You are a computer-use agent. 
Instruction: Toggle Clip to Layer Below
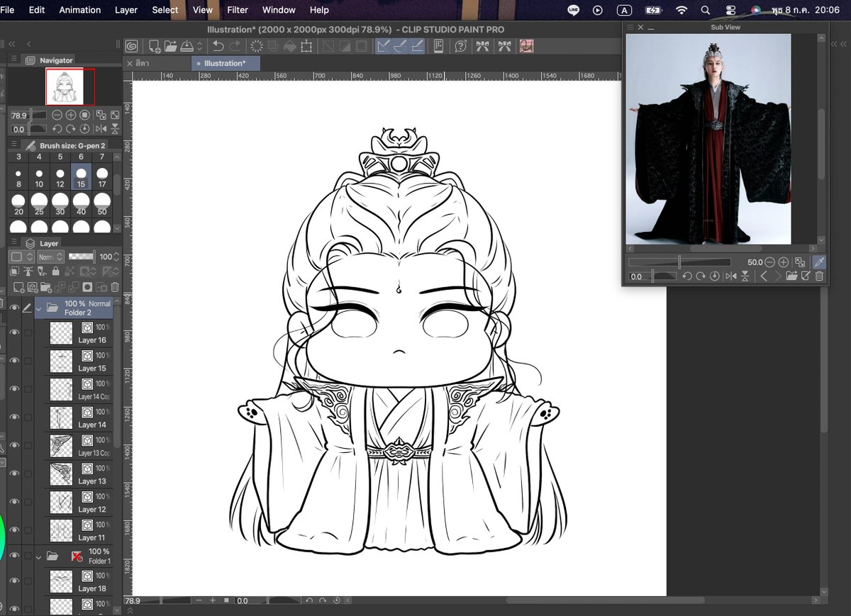point(14,271)
